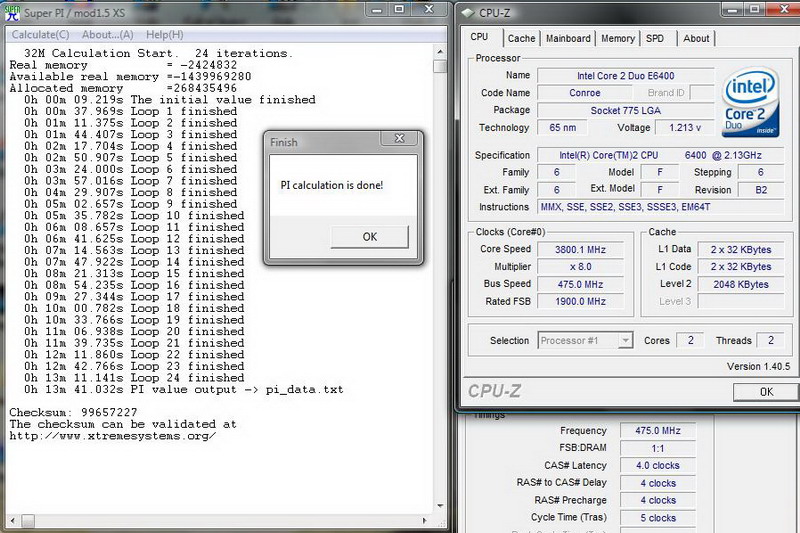
Task: Click the Super PI horizontal scrollbar right arrow
Action: [x=424, y=521]
